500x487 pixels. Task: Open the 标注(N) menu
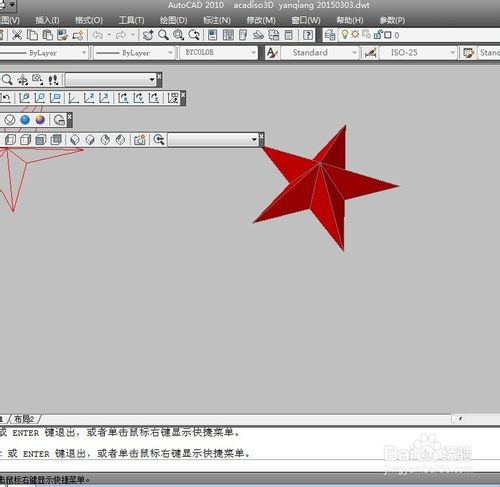click(217, 20)
